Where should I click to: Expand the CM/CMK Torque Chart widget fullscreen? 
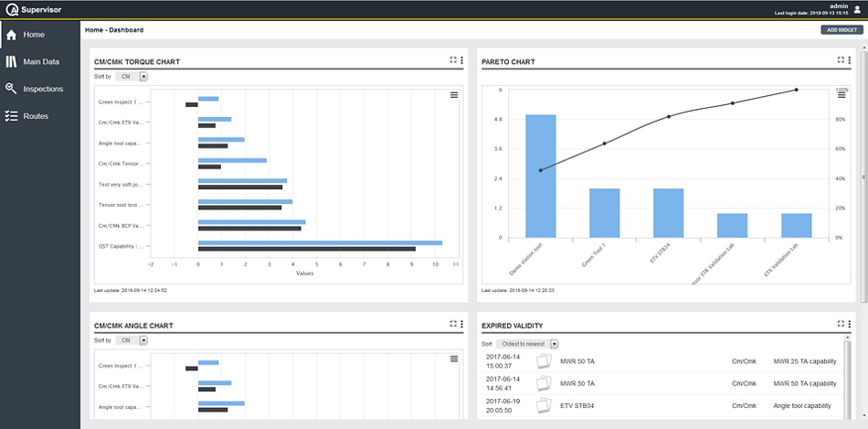click(453, 60)
